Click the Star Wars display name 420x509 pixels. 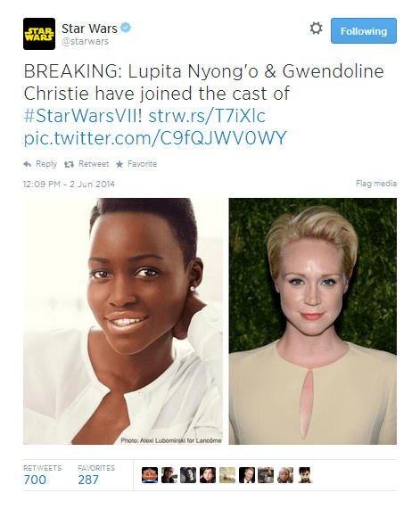pyautogui.click(x=89, y=29)
